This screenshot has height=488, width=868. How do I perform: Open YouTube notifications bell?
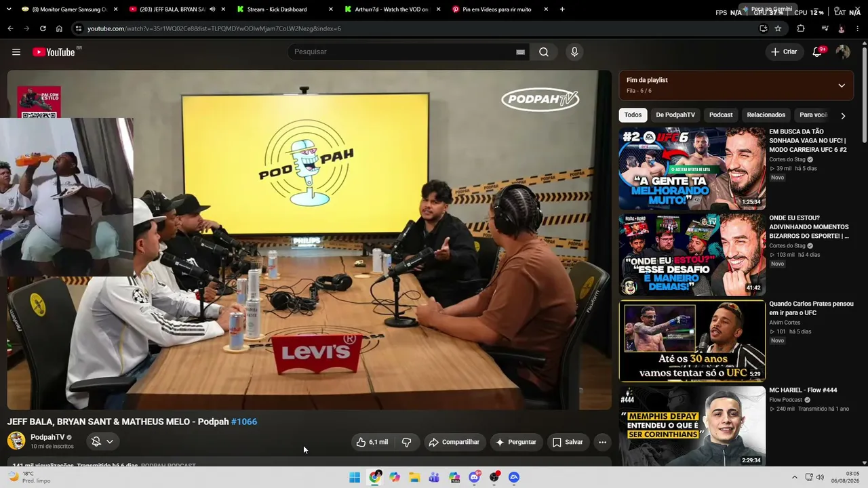tap(817, 52)
